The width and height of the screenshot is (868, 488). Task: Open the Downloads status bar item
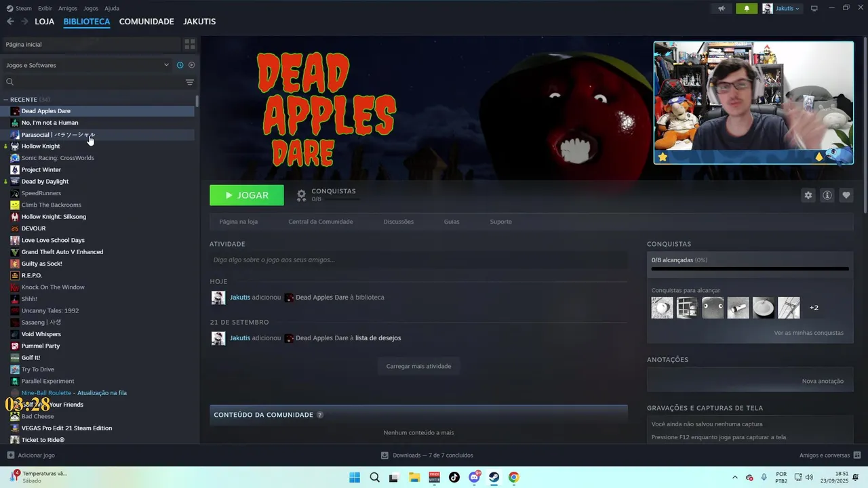pos(427,455)
